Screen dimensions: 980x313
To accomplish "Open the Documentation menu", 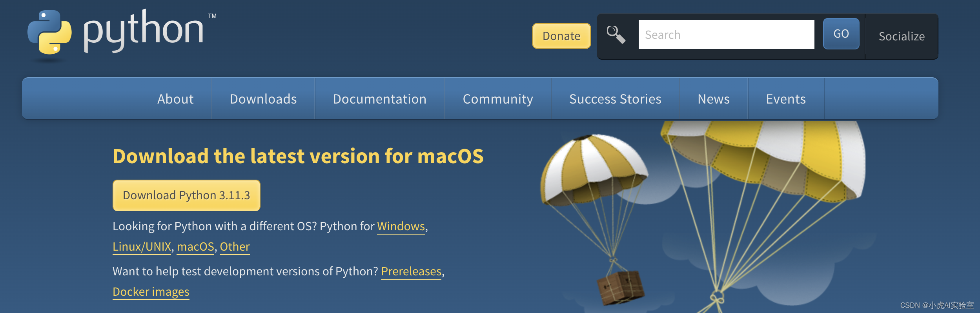I will coord(380,99).
